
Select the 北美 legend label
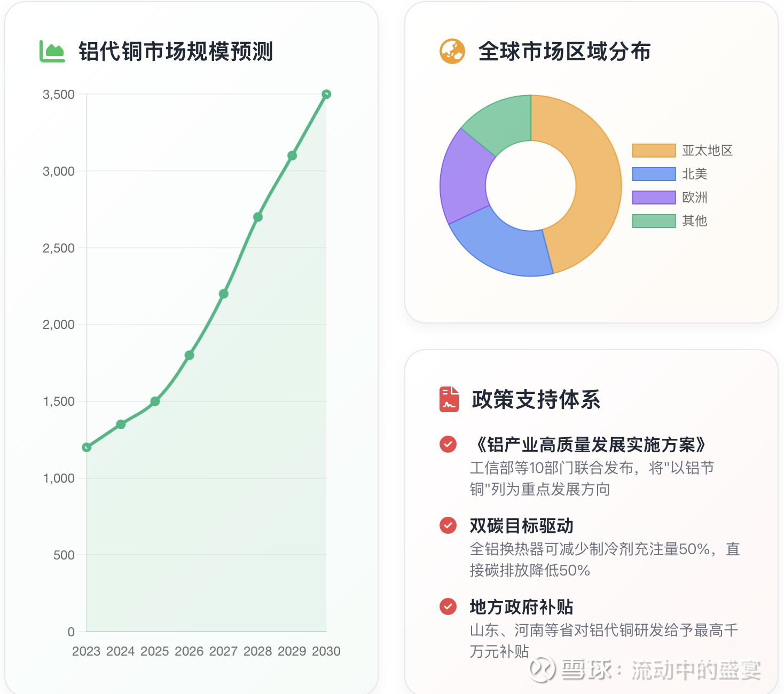[x=695, y=174]
